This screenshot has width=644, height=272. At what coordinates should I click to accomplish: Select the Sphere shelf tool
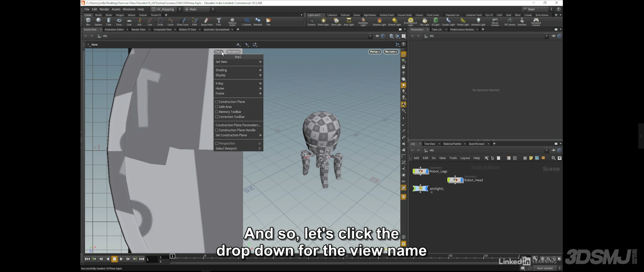click(98, 22)
